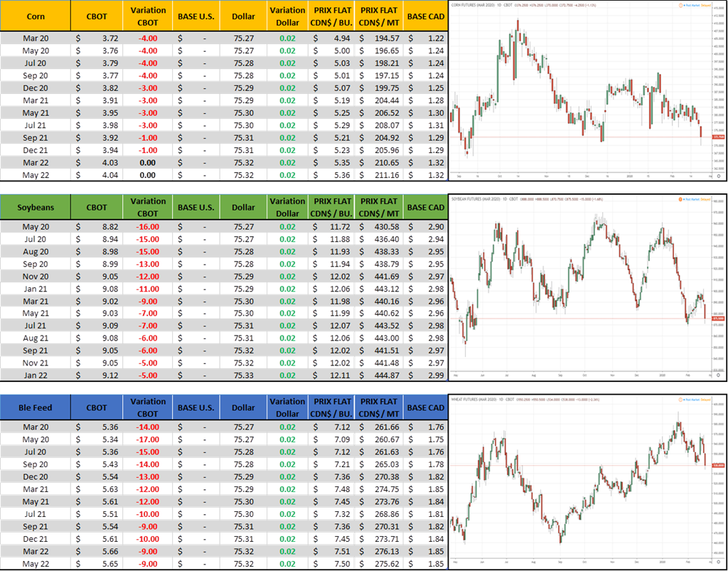This screenshot has width=728, height=571.
Task: Click the wheat chart red price label
Action: click(x=717, y=466)
